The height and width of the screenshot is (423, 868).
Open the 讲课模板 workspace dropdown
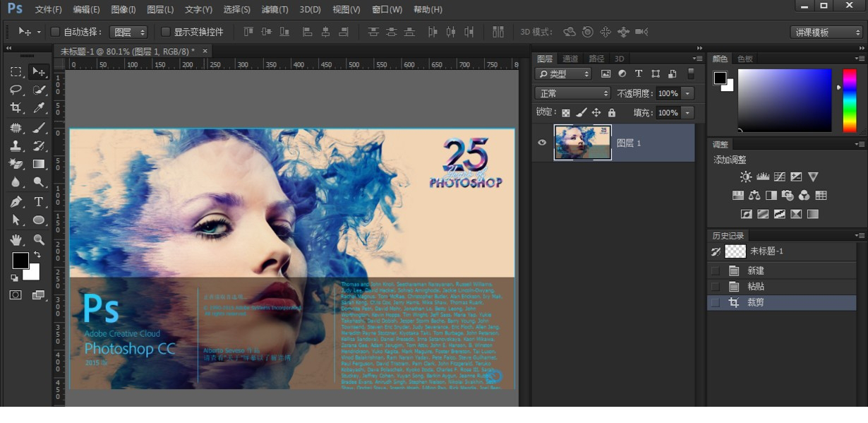tap(826, 32)
